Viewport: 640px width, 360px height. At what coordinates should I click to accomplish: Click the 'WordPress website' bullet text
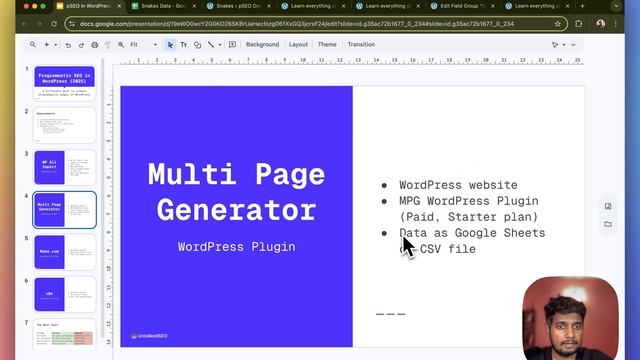click(458, 185)
